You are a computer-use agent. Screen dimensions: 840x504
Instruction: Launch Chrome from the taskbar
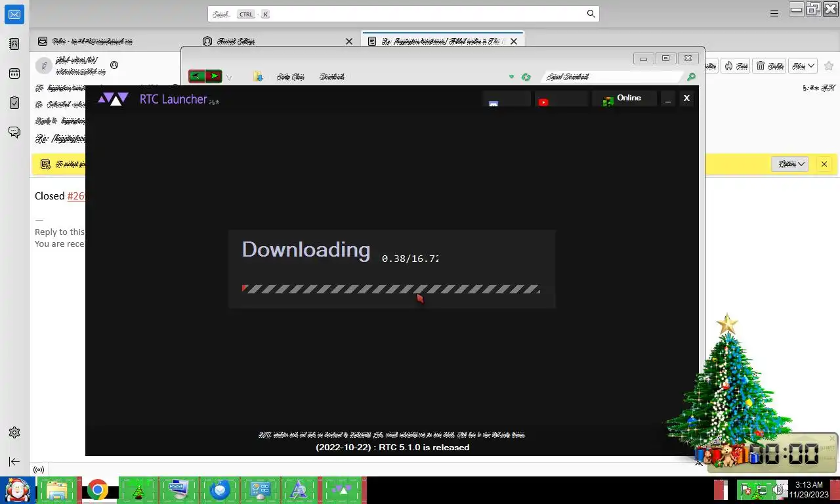pyautogui.click(x=98, y=490)
